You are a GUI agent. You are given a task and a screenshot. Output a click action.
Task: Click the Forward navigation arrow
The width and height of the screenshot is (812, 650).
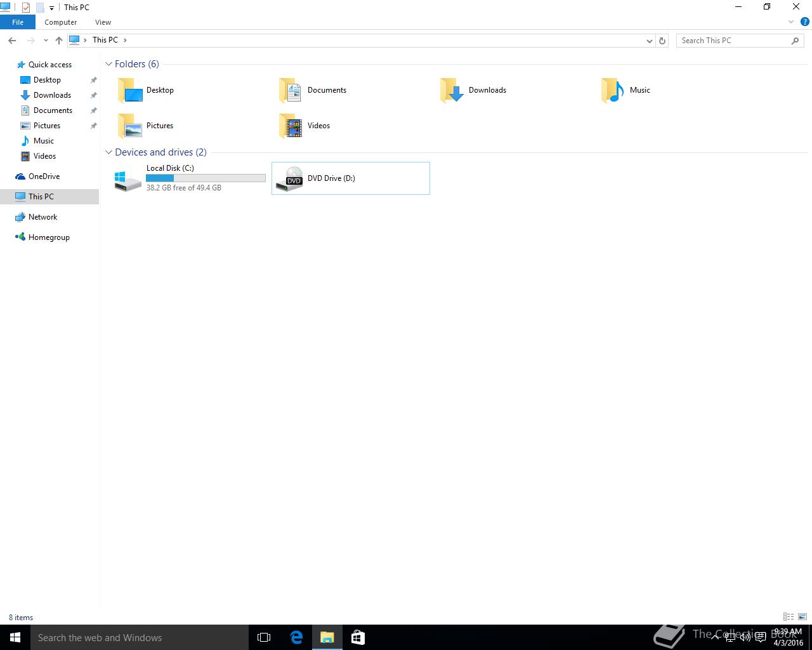(30, 40)
